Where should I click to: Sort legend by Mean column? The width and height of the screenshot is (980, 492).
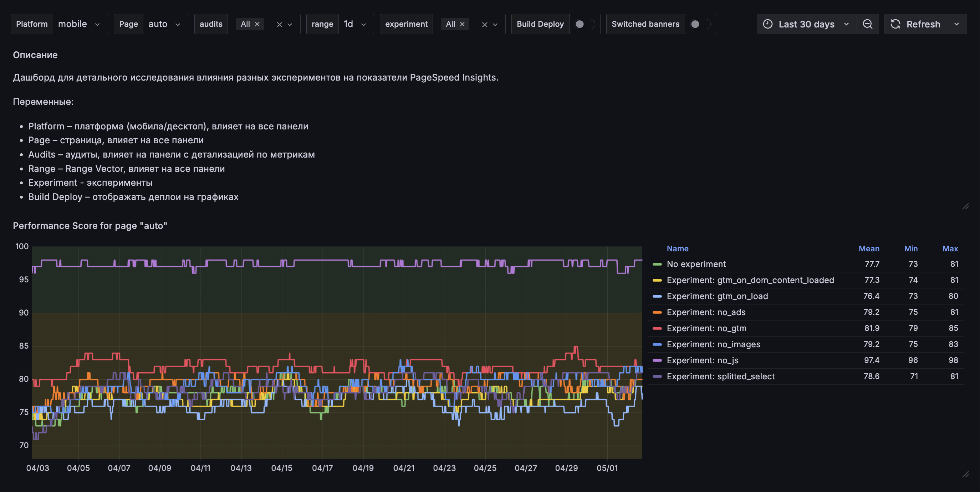click(x=868, y=248)
